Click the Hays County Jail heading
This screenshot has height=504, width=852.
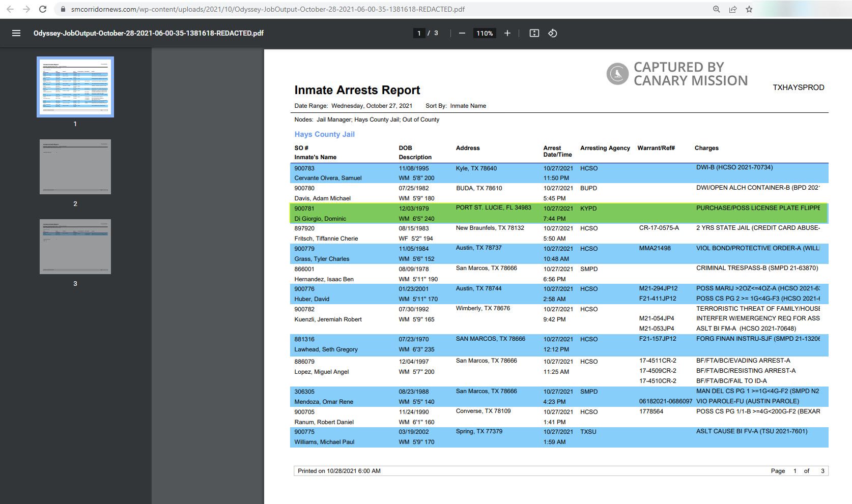pos(324,134)
